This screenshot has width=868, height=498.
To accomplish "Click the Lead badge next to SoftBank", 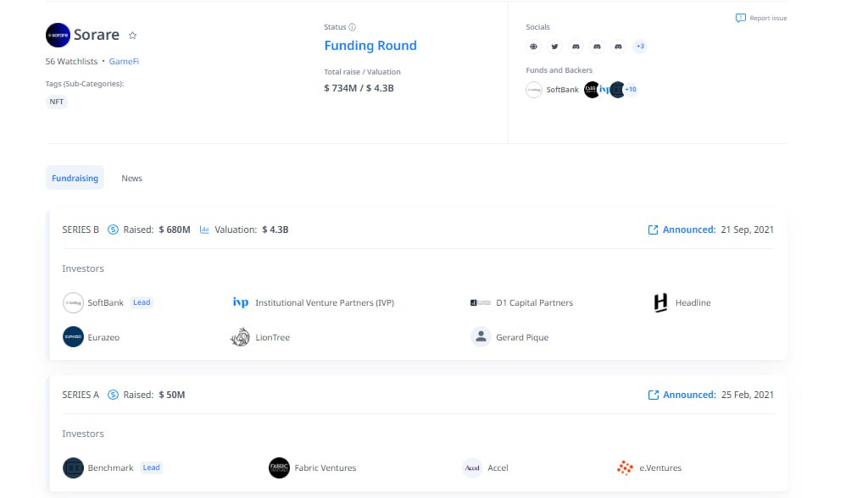I will [x=142, y=302].
